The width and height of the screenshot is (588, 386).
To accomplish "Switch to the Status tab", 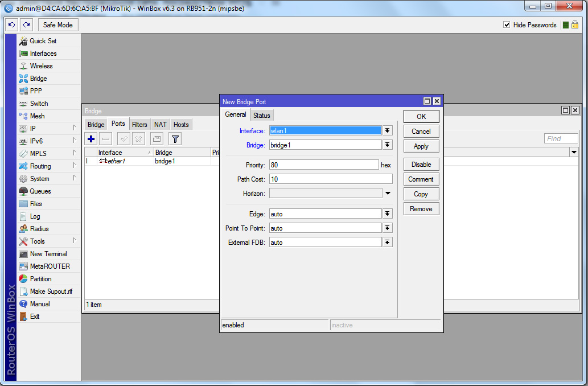I will click(262, 116).
